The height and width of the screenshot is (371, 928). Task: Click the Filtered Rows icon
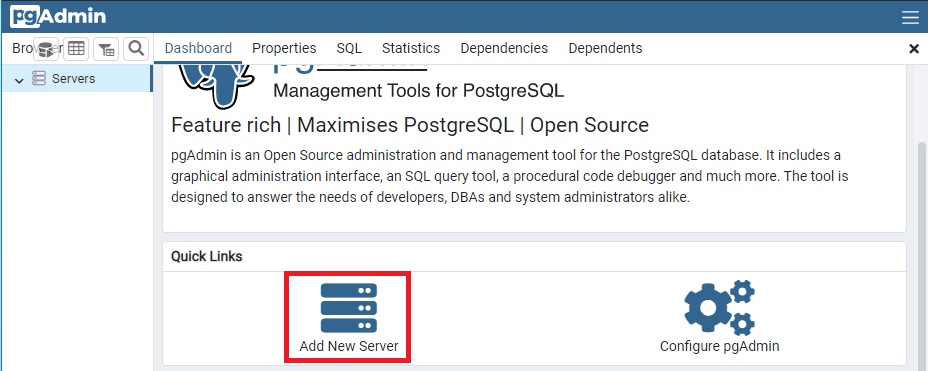pos(107,49)
